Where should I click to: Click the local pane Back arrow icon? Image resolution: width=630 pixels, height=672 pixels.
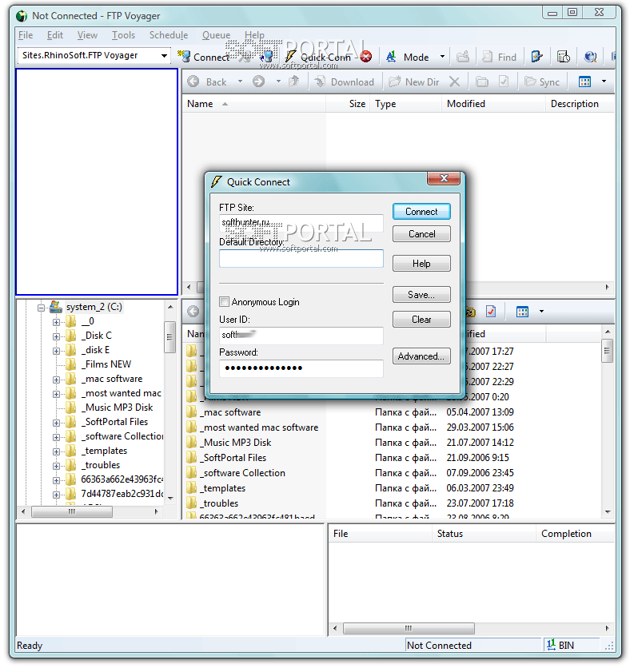coord(193,312)
